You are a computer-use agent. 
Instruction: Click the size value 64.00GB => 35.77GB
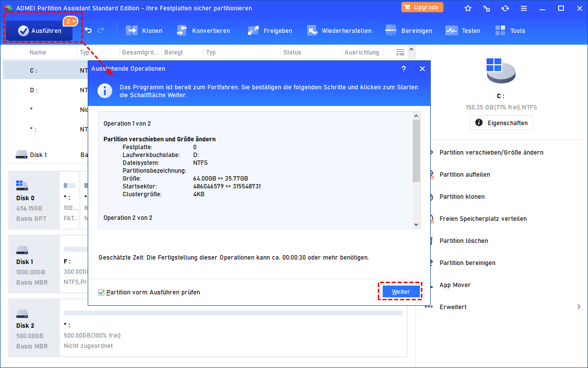pyautogui.click(x=220, y=179)
